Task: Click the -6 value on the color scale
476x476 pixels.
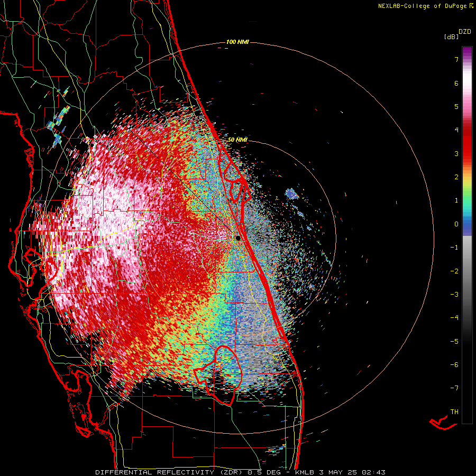Action: point(454,365)
